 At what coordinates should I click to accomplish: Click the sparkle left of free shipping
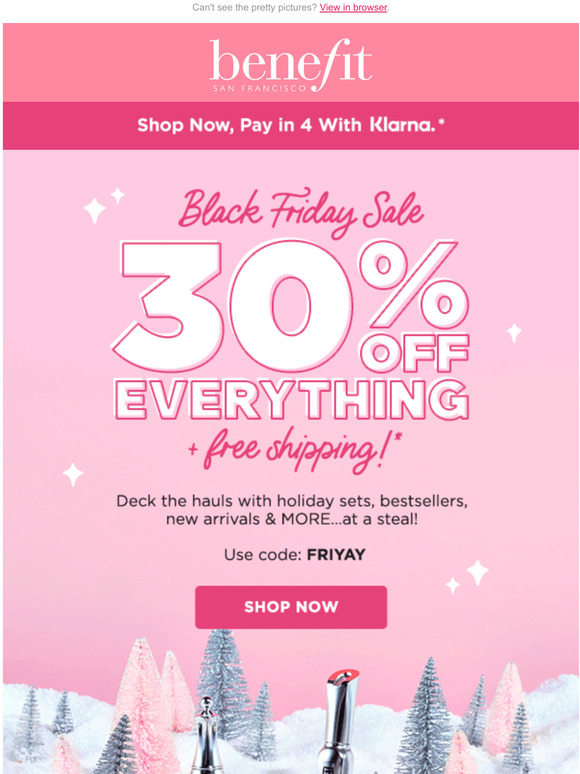click(73, 474)
